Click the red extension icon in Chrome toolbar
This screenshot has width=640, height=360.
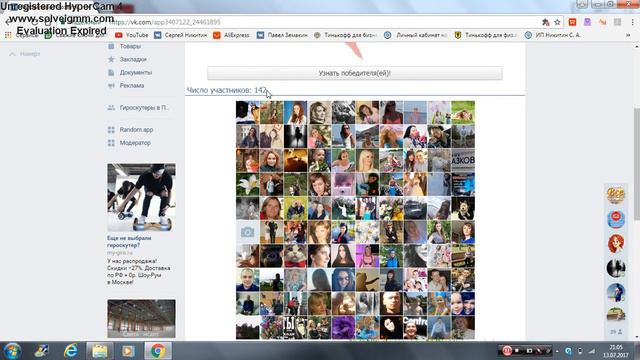(572, 22)
